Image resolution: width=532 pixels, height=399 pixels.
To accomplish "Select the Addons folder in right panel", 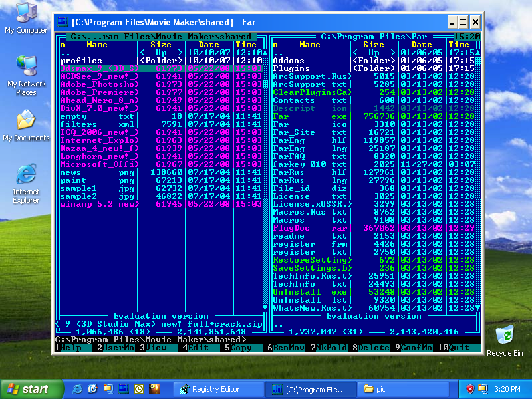I will (x=374, y=61).
